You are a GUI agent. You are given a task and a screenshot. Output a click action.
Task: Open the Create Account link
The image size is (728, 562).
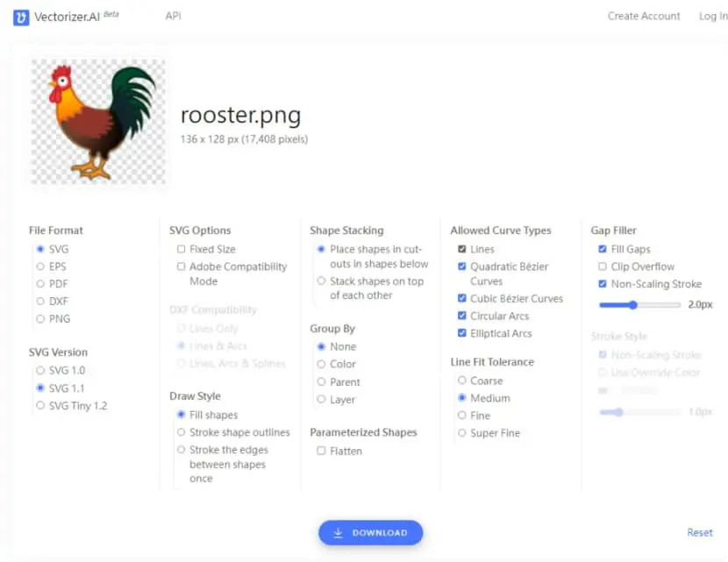pyautogui.click(x=644, y=17)
